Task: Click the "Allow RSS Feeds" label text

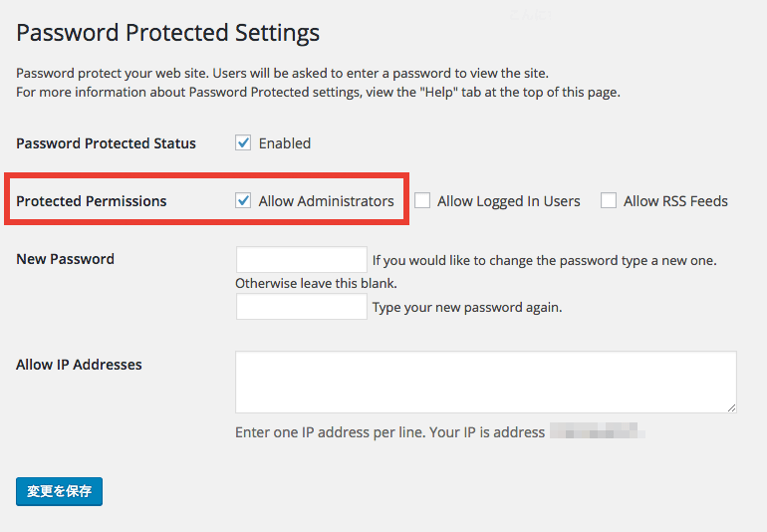Action: click(x=675, y=201)
